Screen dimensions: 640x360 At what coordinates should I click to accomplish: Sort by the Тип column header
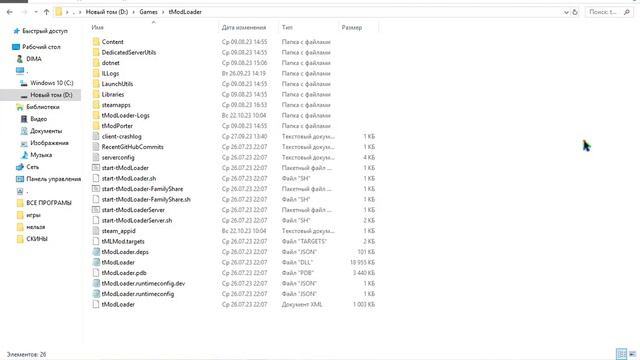[x=287, y=27]
